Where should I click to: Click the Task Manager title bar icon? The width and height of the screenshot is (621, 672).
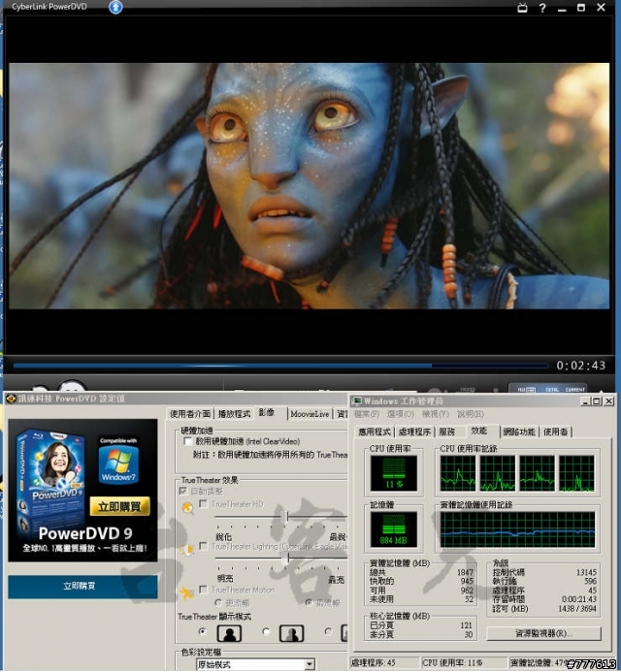click(x=356, y=401)
